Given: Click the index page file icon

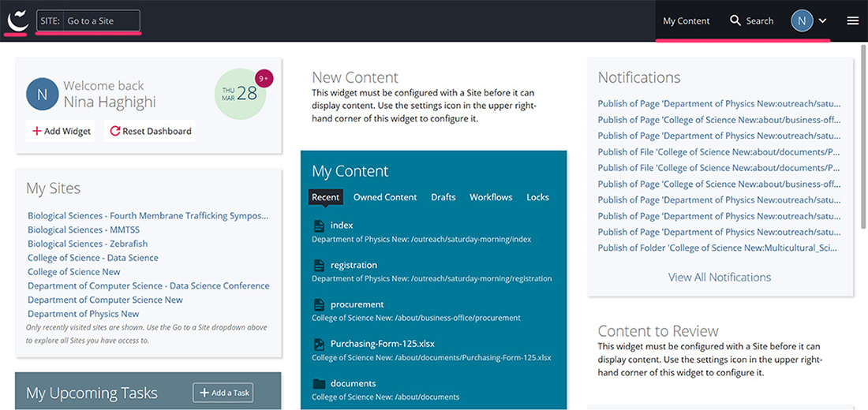Looking at the screenshot, I should click(319, 225).
